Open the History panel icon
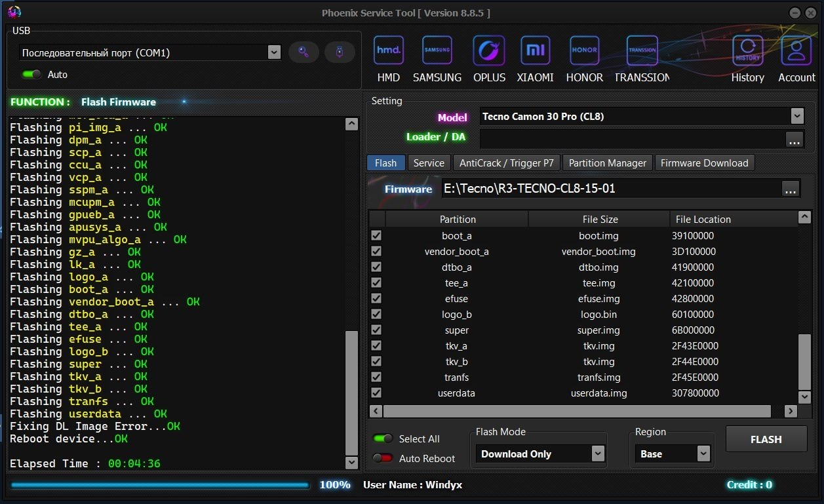 click(747, 51)
